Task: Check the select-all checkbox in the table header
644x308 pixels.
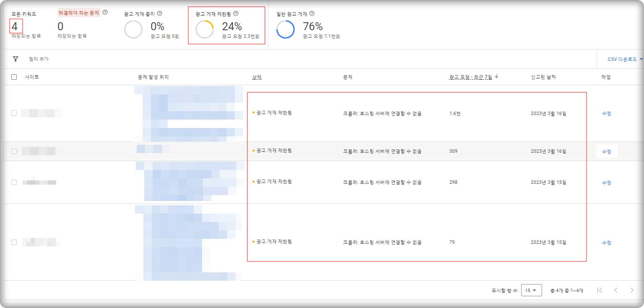Action: (x=13, y=76)
